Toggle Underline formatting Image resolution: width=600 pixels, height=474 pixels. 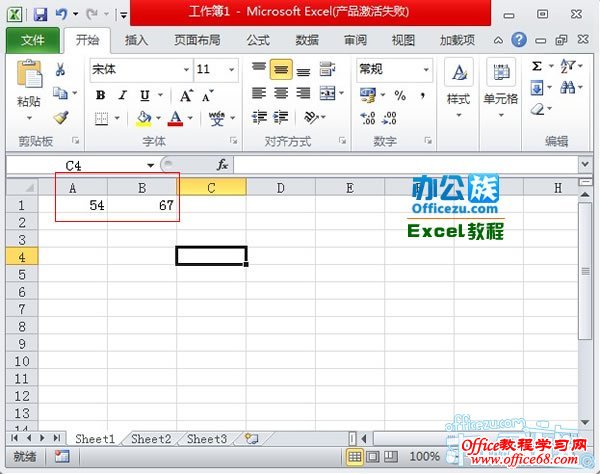145,95
